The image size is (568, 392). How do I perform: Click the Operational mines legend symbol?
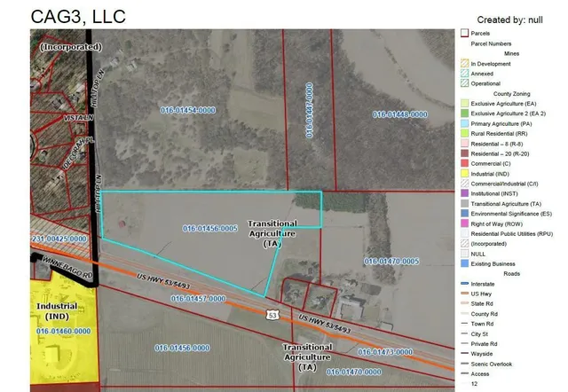(x=463, y=84)
